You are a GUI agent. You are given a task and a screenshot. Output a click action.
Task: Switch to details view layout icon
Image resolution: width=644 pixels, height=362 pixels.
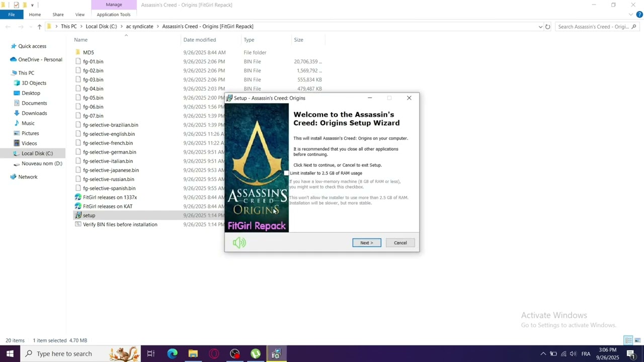628,340
